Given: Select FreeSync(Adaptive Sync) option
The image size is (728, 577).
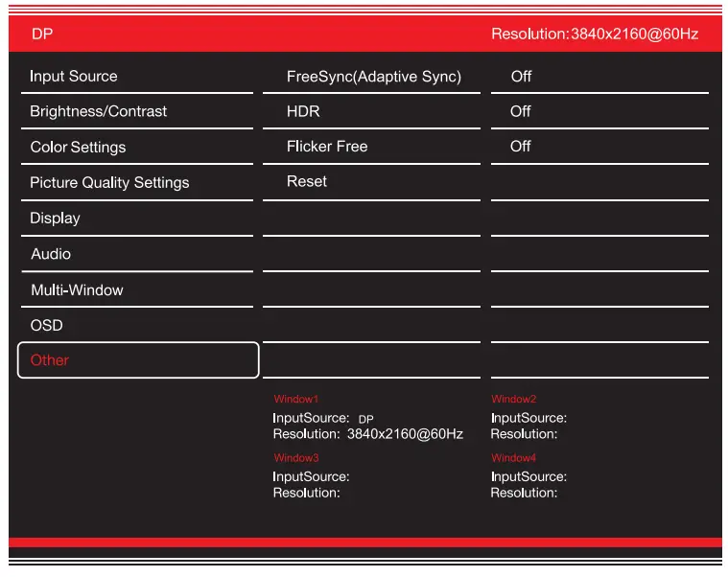Looking at the screenshot, I should coord(374,77).
